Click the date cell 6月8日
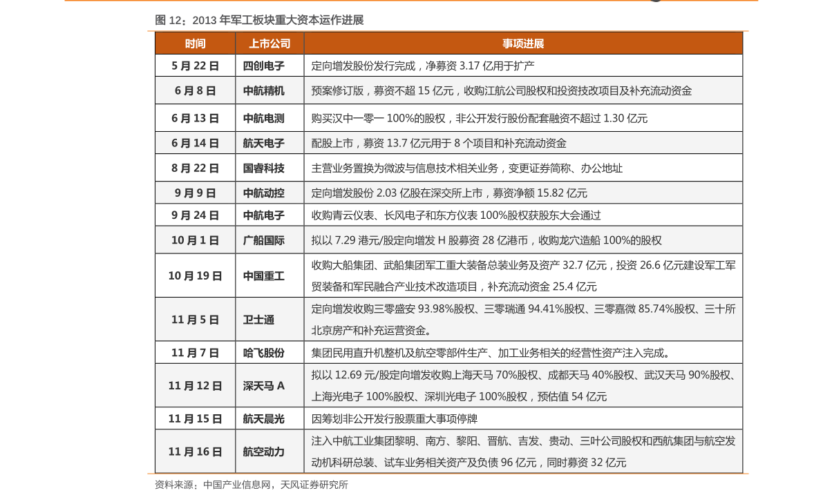This screenshot has height=504, width=823. [x=196, y=90]
